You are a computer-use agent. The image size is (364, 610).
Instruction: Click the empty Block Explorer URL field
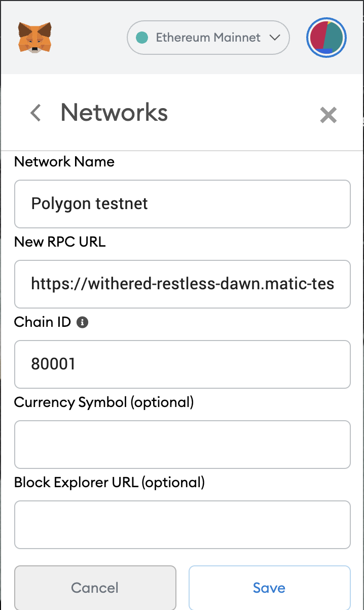183,525
